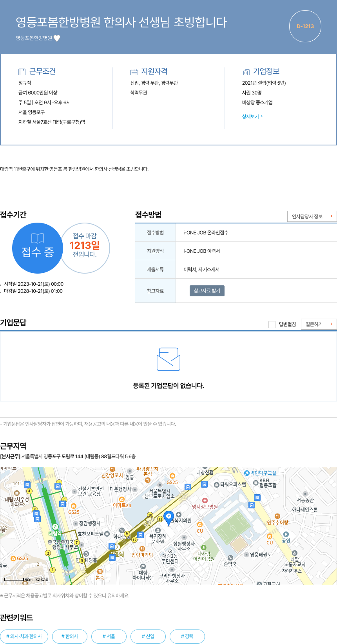Viewport: 337px width, 644px height.
Task: Download with 참고자료 받기 button
Action: [207, 290]
